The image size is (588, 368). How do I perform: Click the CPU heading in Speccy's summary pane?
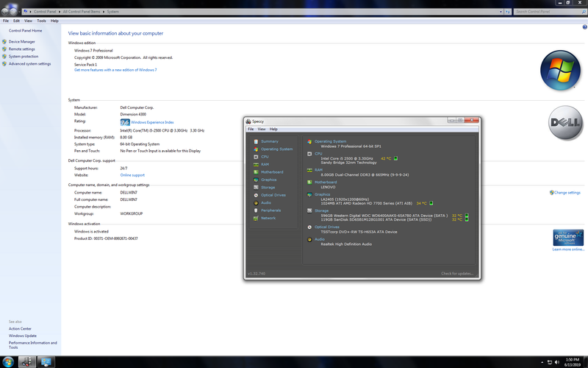tap(318, 154)
